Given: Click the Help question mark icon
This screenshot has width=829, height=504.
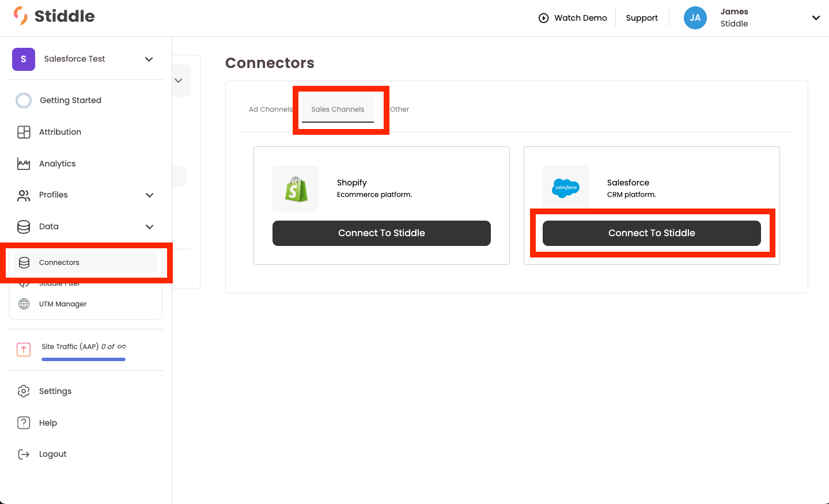Looking at the screenshot, I should point(24,423).
